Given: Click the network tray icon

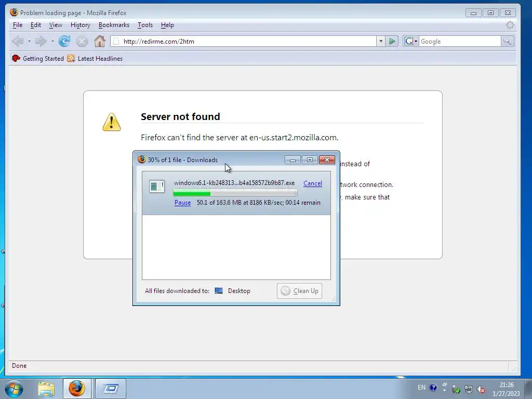Looking at the screenshot, I should 469,389.
